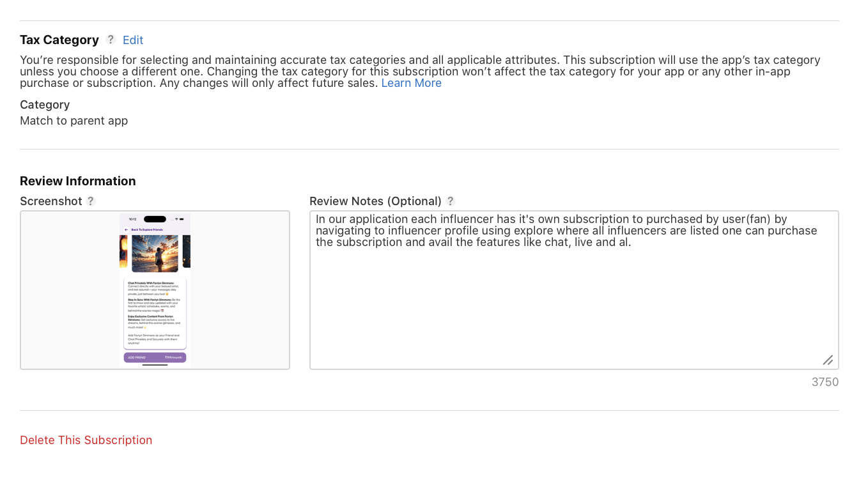
Task: Click the subscription description card in preview
Action: (x=155, y=312)
